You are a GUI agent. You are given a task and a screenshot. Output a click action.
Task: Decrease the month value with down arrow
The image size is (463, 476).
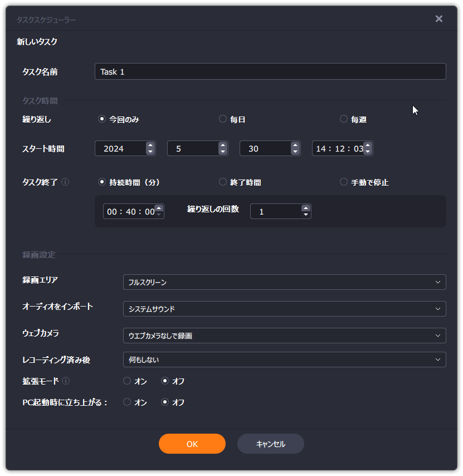tap(222, 152)
